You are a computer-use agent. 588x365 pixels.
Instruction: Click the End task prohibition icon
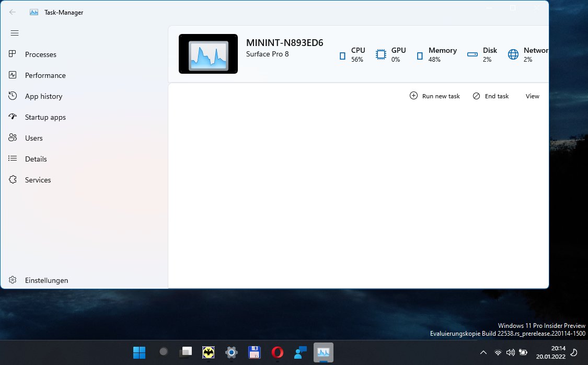(x=476, y=96)
